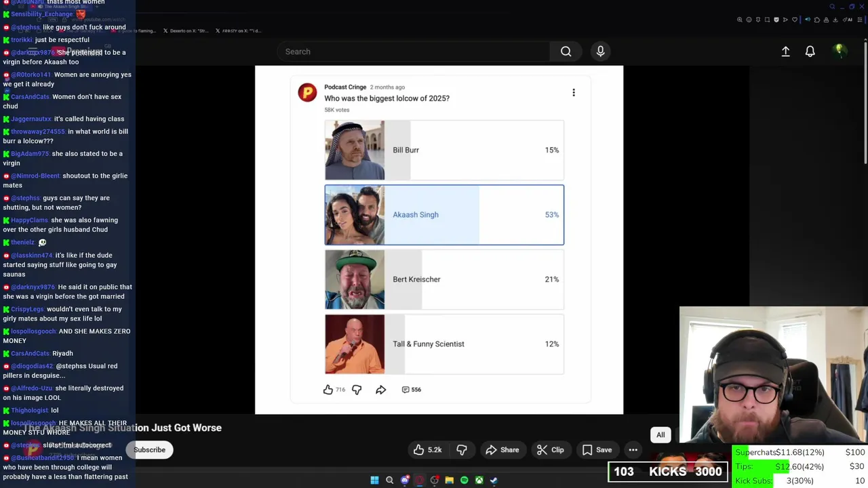Open Windows taskbar search

pyautogui.click(x=389, y=480)
